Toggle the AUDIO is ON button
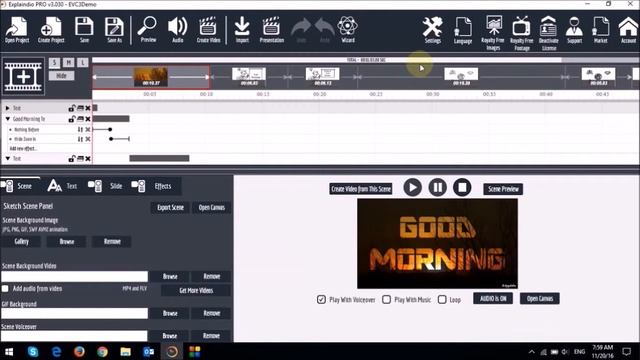The image size is (640, 360). pyautogui.click(x=493, y=298)
